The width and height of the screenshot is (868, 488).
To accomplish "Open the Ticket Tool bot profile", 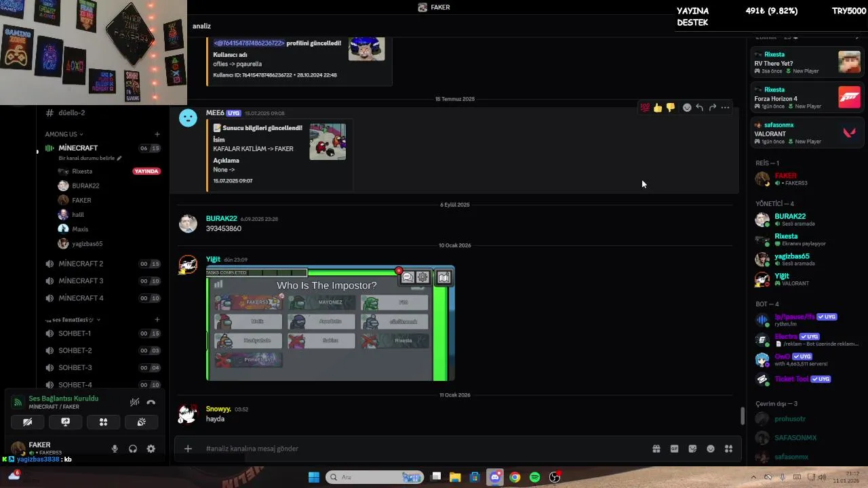I will (807, 380).
